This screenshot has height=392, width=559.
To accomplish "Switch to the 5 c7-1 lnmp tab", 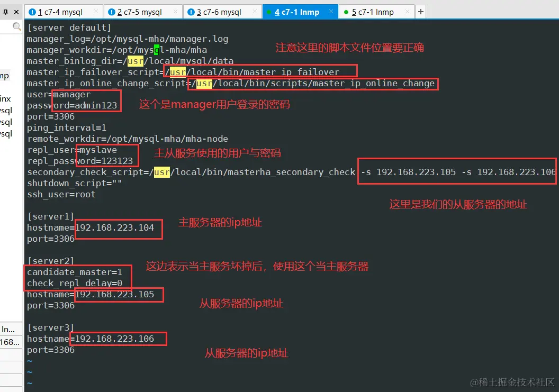I will pos(376,12).
